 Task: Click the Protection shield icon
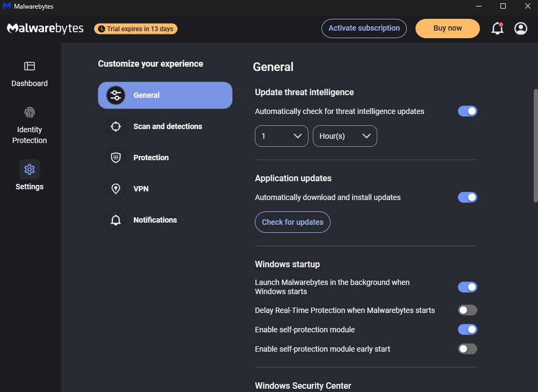pos(116,158)
